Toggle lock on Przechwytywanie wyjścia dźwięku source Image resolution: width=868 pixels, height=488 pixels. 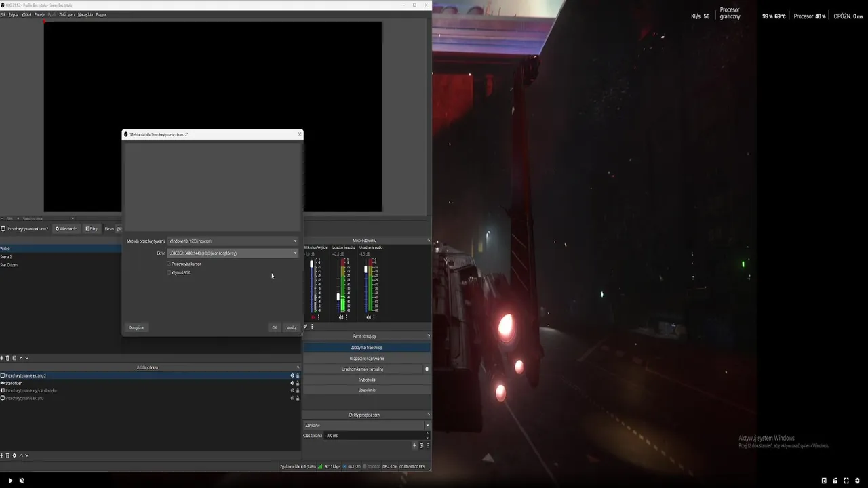click(298, 390)
